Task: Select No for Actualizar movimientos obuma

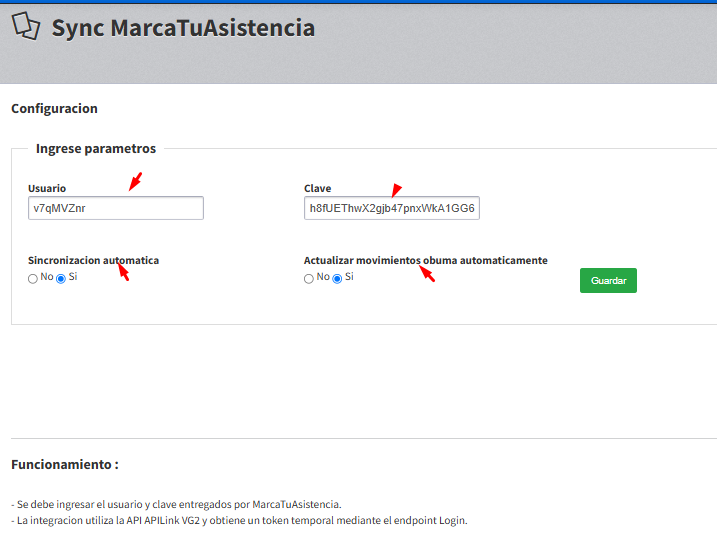Action: click(309, 278)
